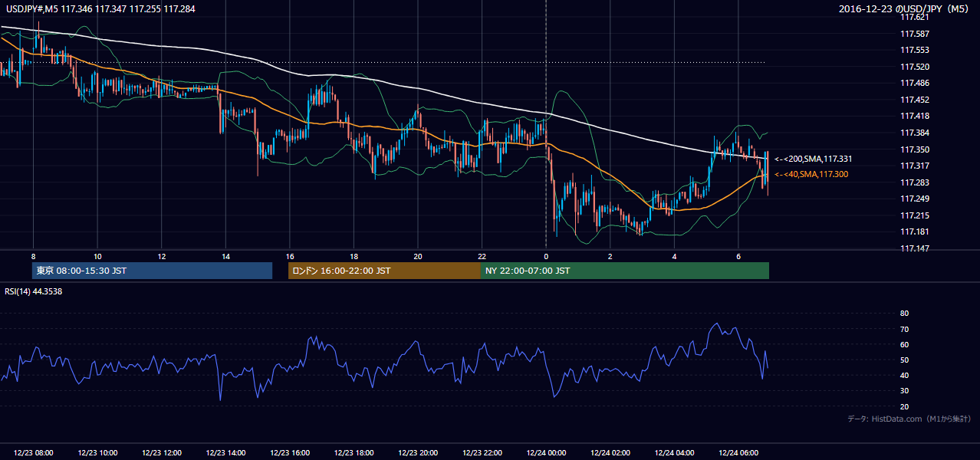Click RSI scale level 50
Screen dimensions: 980x460
[904, 360]
